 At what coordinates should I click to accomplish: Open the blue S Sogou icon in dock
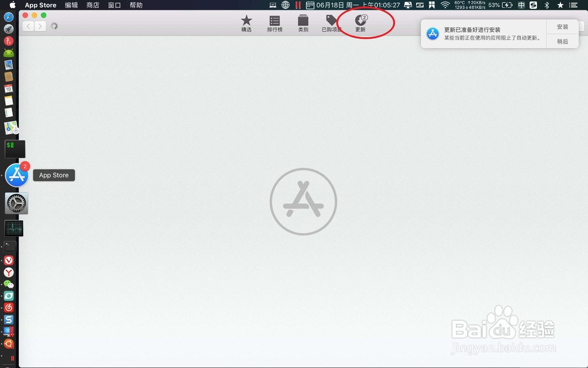tap(9, 320)
